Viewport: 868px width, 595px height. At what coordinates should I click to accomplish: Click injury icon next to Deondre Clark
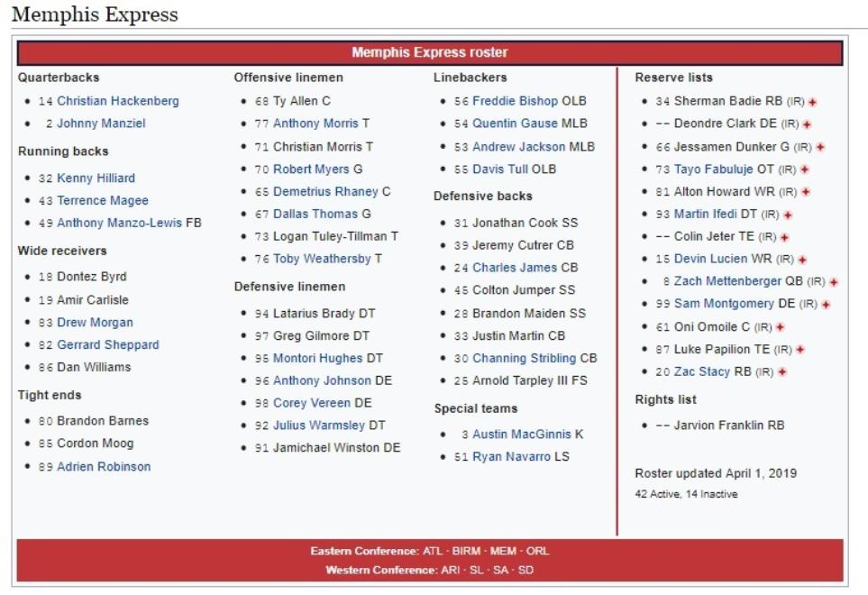coord(807,124)
